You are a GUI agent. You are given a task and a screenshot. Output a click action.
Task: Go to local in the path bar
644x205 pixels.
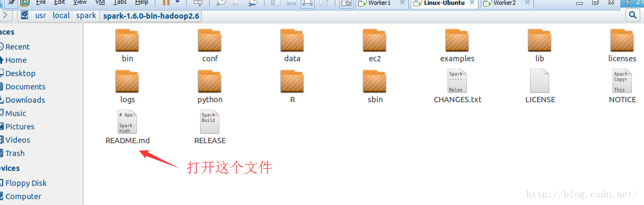pos(61,15)
